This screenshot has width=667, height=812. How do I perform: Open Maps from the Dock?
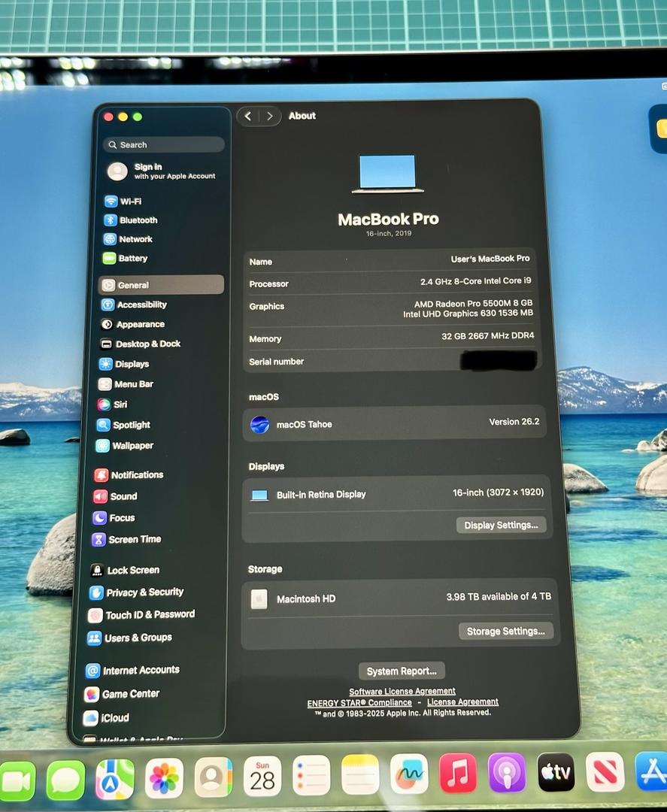(x=115, y=779)
